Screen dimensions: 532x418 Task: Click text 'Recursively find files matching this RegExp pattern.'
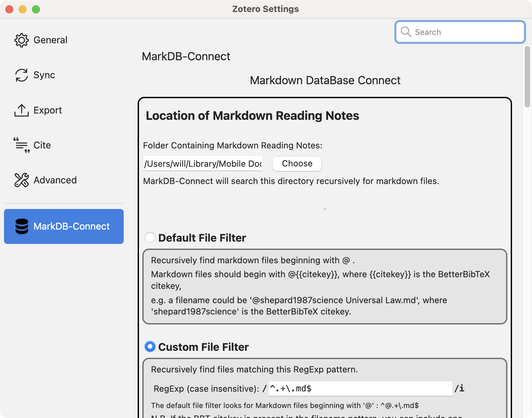click(254, 369)
